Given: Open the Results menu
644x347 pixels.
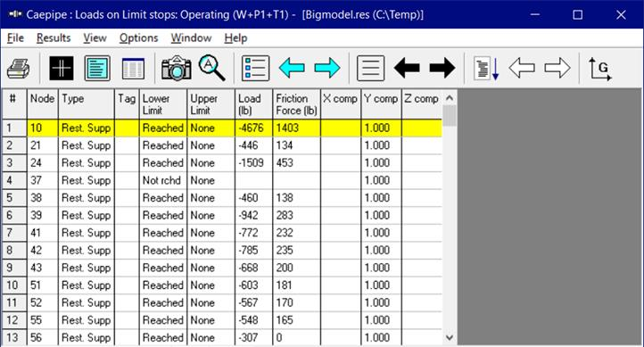Looking at the screenshot, I should click(x=54, y=38).
